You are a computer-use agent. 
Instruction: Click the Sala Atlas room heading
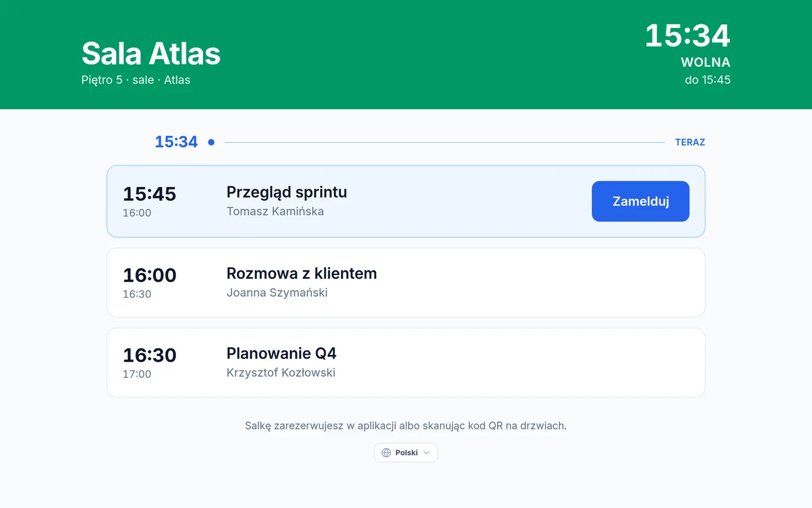[151, 53]
